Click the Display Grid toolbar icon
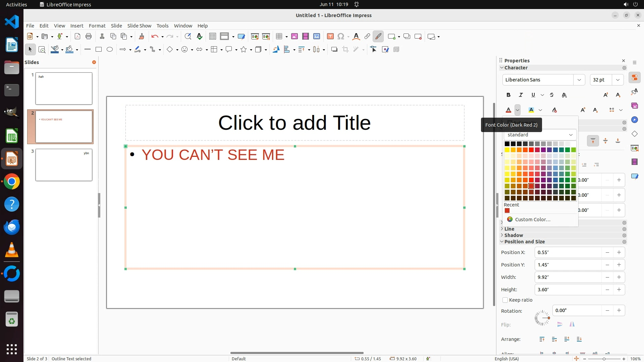The height and width of the screenshot is (362, 644). [212, 37]
